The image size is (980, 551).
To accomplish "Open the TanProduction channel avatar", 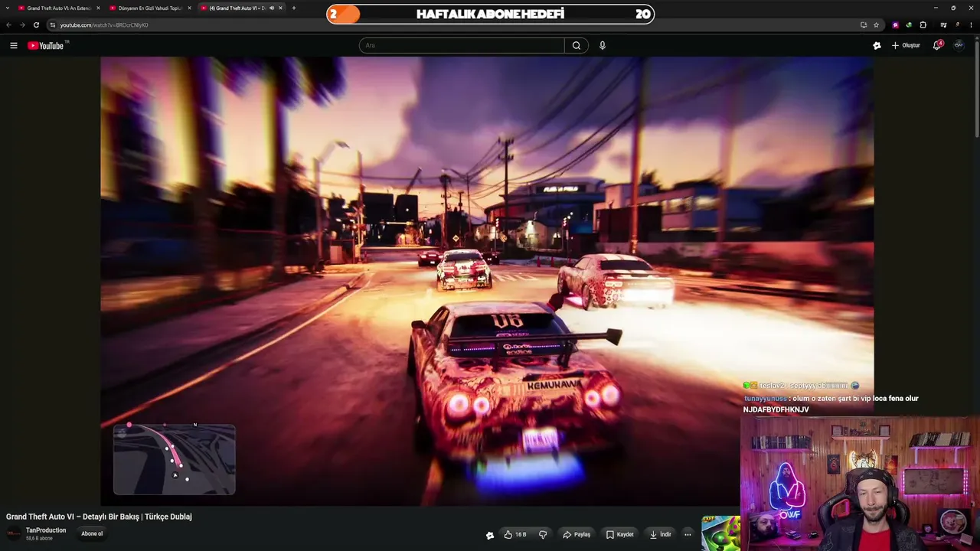I will click(x=14, y=533).
